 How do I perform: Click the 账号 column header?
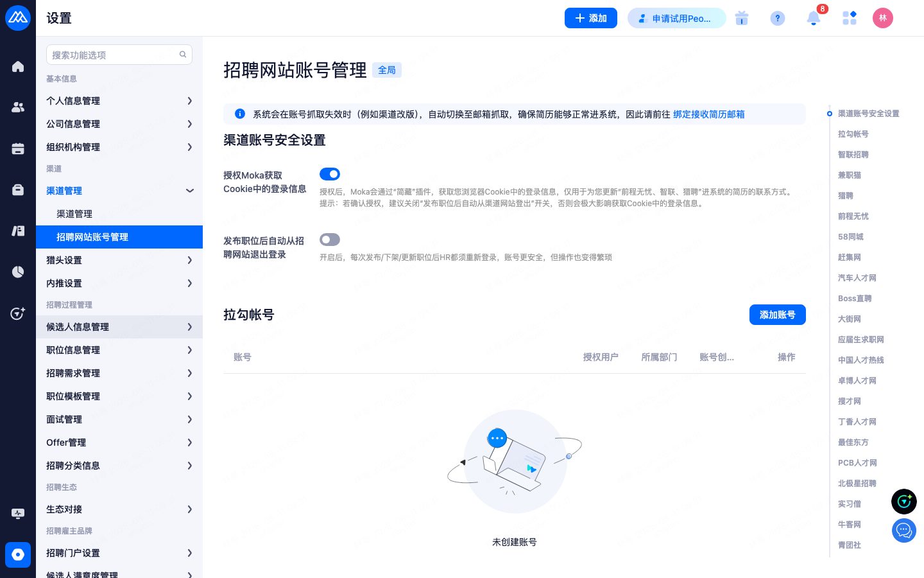coord(243,357)
